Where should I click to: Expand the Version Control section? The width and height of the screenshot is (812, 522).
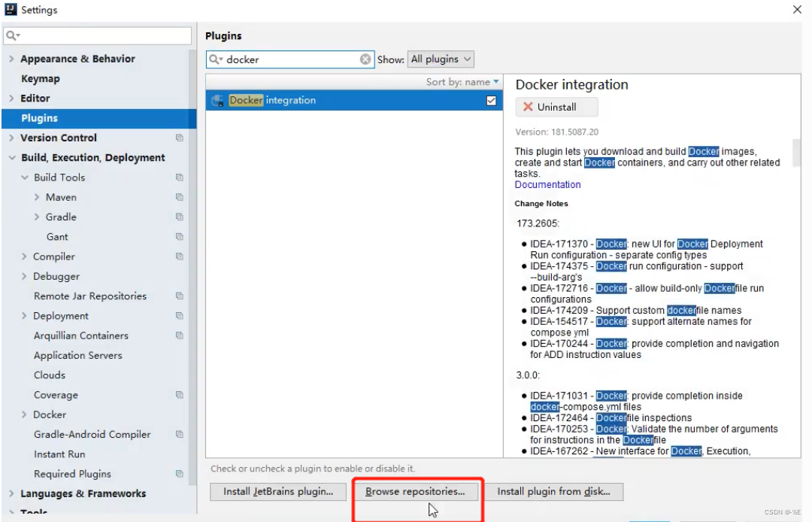click(x=11, y=138)
